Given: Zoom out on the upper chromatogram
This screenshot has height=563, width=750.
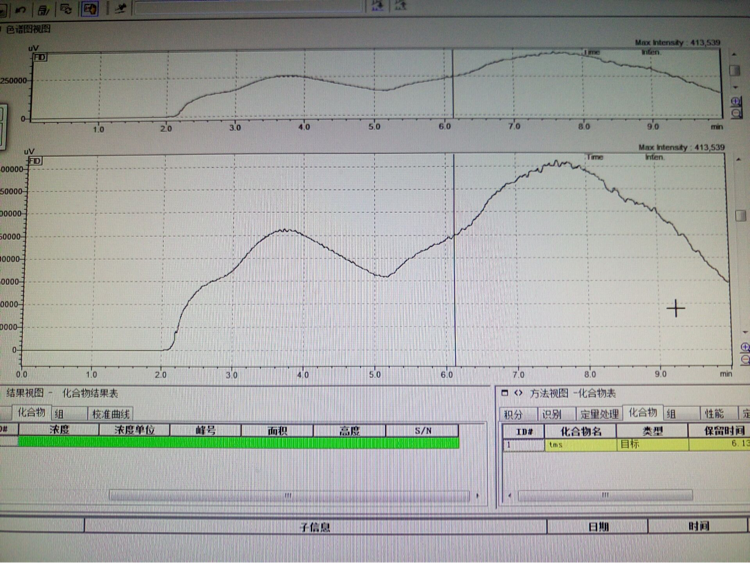Looking at the screenshot, I should coord(737,113).
